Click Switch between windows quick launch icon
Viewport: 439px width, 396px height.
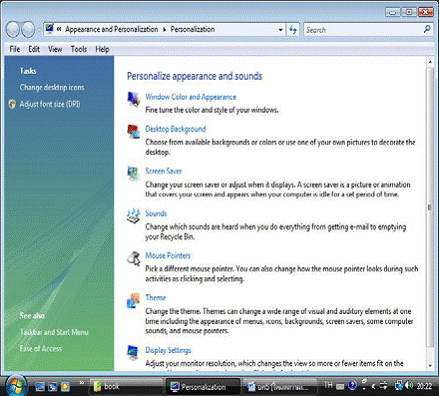coord(53,386)
